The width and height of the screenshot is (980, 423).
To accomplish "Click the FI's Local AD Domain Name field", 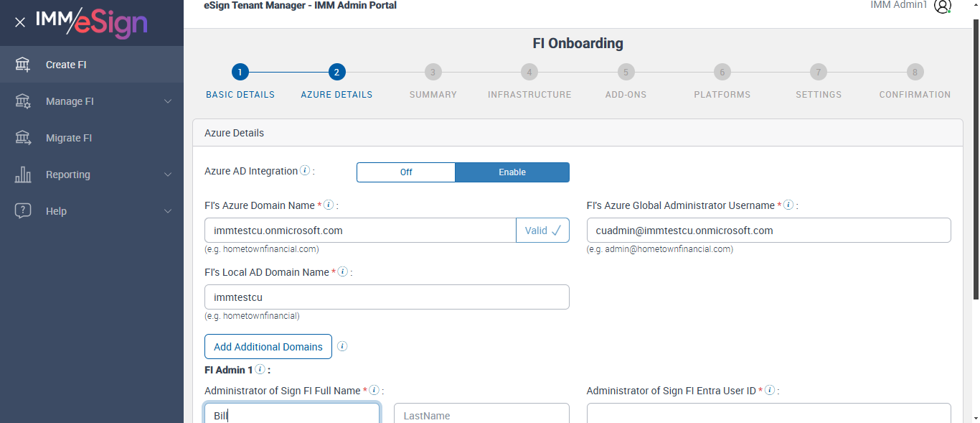I will pyautogui.click(x=387, y=297).
